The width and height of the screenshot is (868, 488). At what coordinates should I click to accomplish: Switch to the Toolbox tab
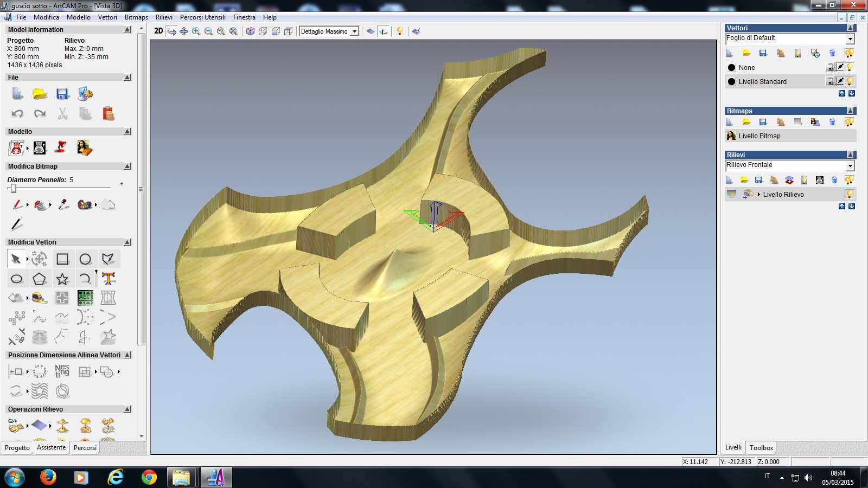point(761,448)
